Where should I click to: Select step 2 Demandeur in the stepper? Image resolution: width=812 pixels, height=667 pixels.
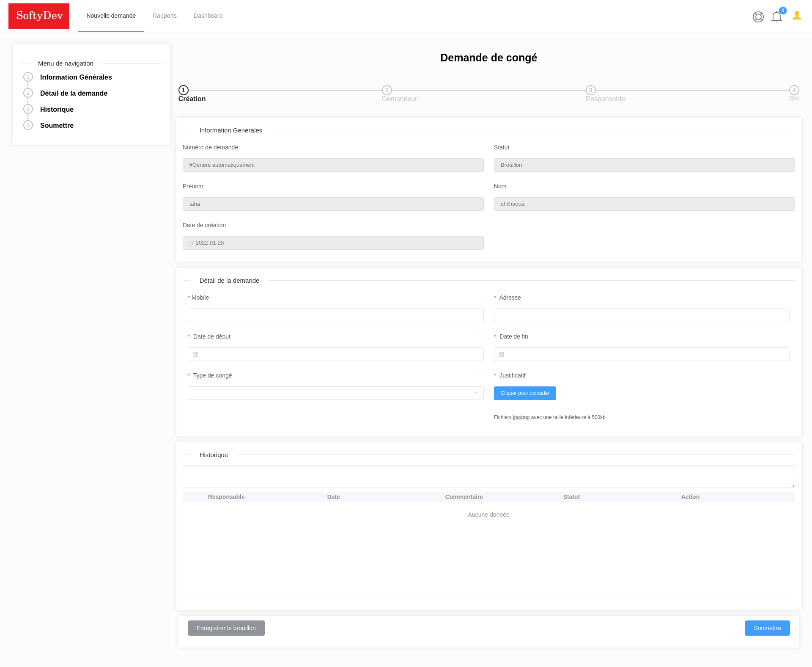387,90
